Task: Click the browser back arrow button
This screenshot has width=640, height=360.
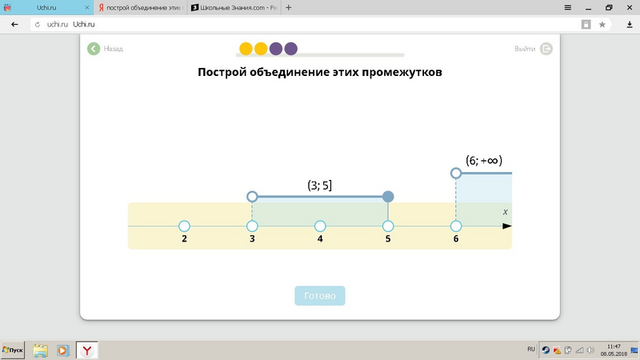Action: pyautogui.click(x=15, y=24)
